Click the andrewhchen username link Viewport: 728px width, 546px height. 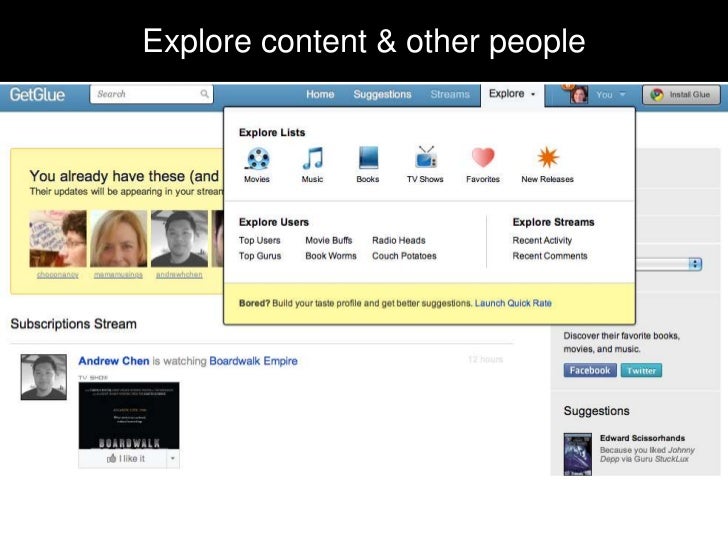point(179,275)
